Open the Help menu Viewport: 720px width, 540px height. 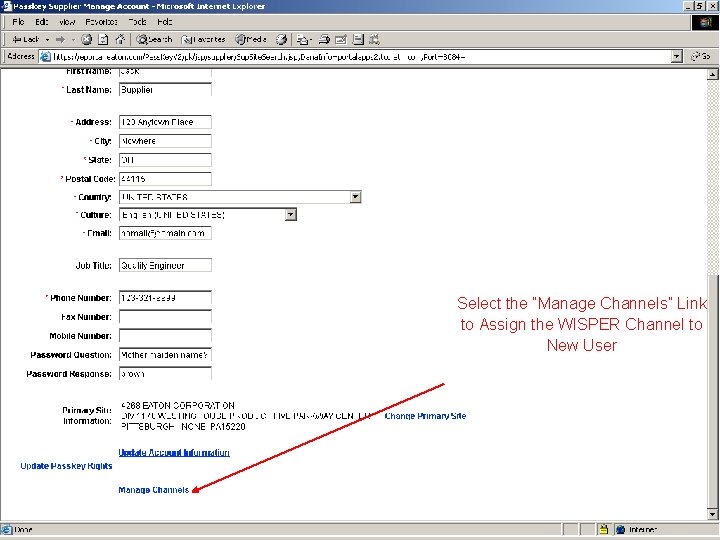[x=165, y=22]
